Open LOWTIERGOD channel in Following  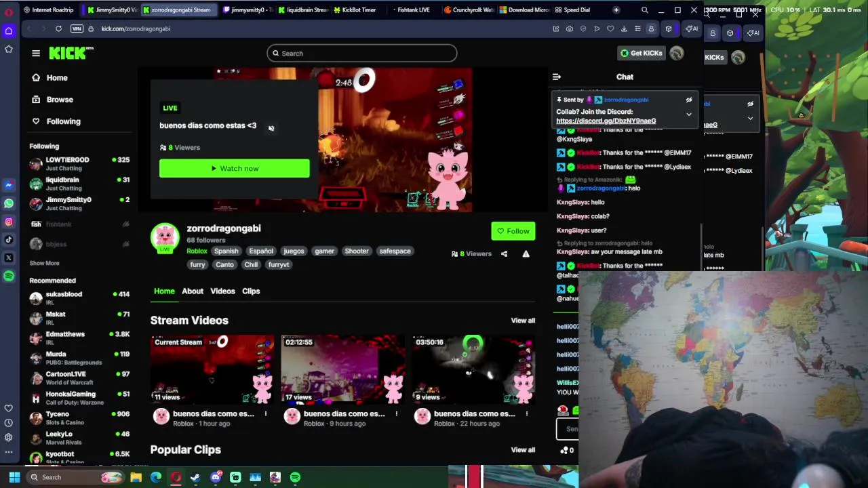79,164
